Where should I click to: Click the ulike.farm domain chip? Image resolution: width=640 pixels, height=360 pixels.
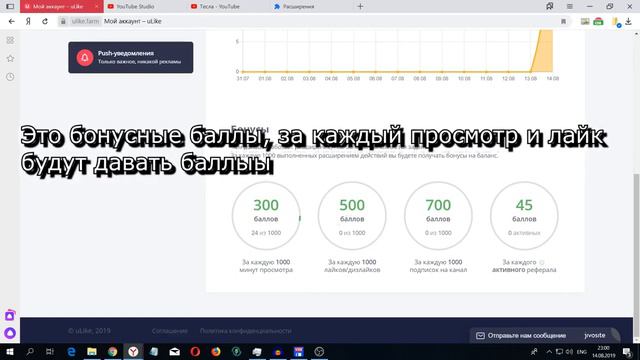pos(85,21)
